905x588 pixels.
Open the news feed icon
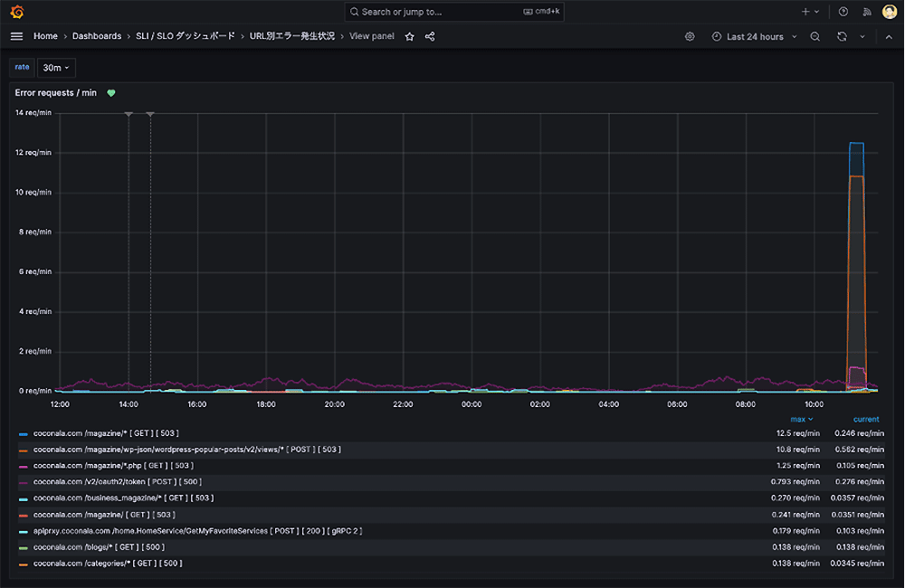point(866,12)
